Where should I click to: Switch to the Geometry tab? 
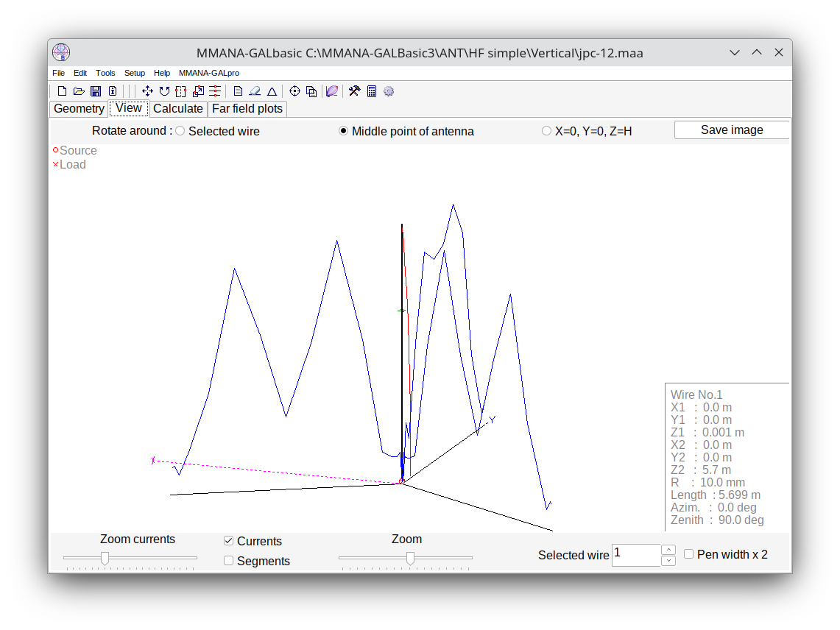[79, 109]
